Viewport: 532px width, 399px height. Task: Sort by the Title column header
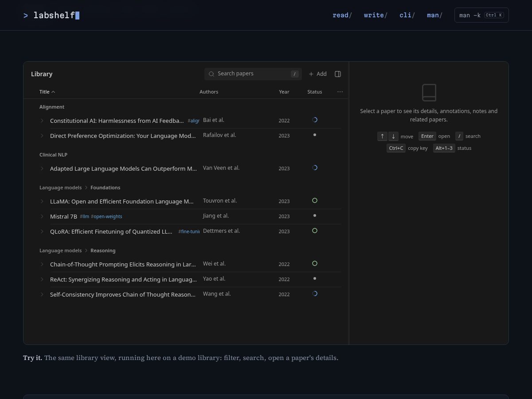click(47, 92)
